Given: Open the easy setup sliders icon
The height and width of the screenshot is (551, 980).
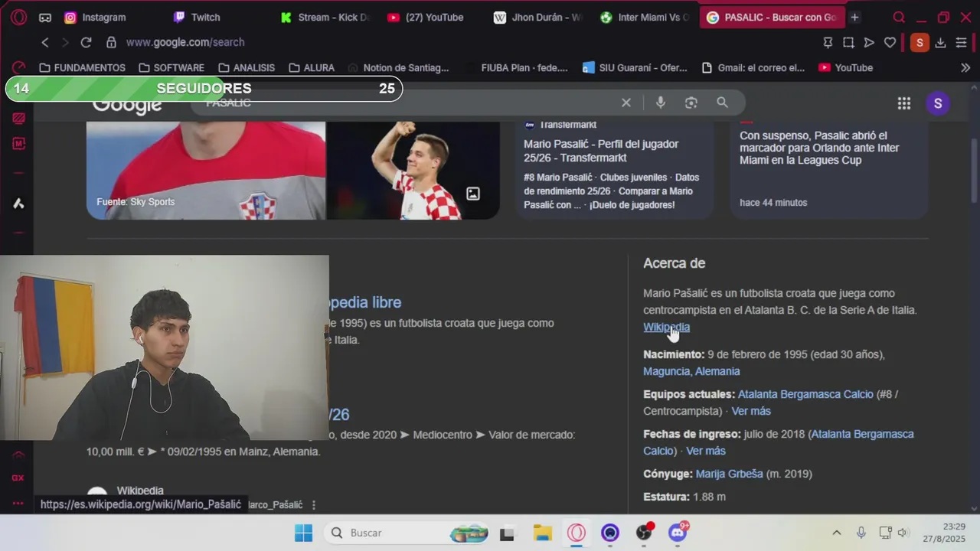Looking at the screenshot, I should (961, 43).
